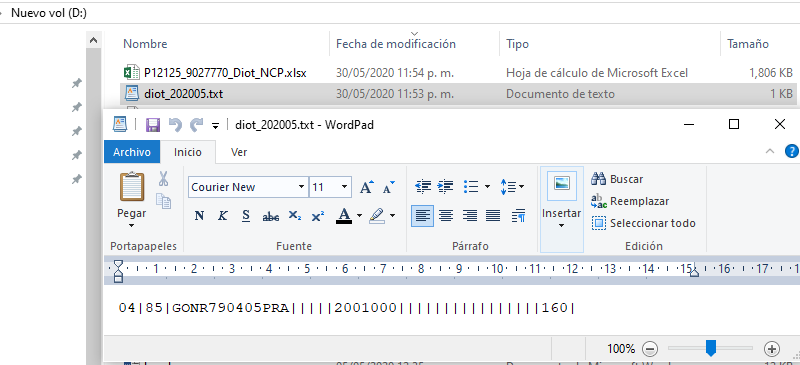Click the topmost pin icon in Explorer sidebar

[77, 83]
